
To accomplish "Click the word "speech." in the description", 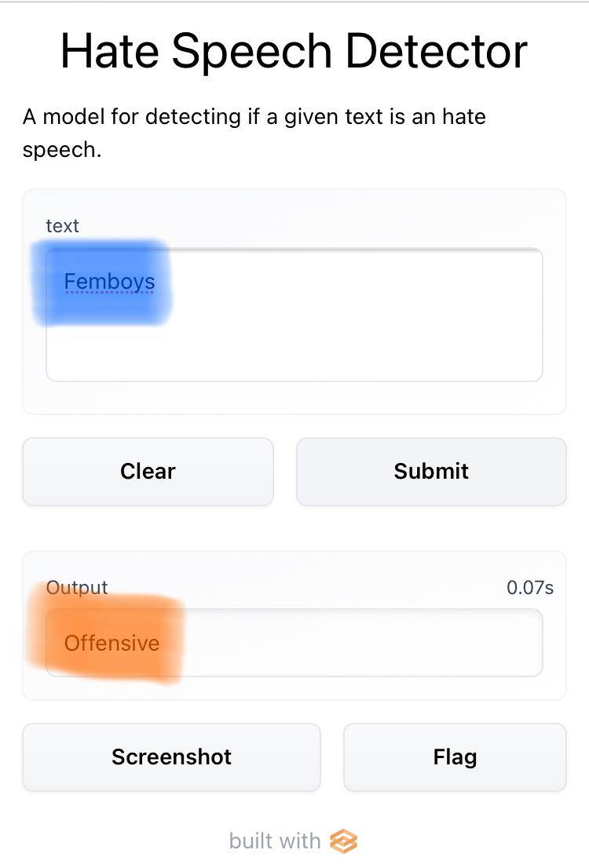I will coord(62,150).
